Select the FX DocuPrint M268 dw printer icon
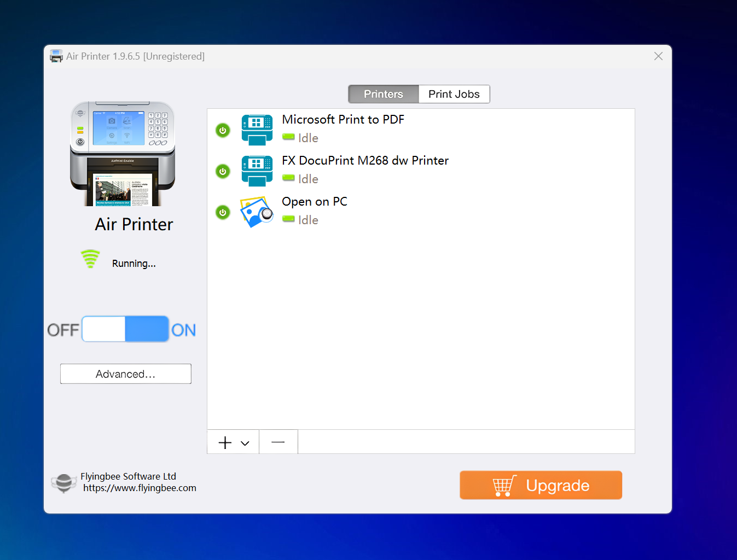Viewport: 737px width, 560px height. 257,171
